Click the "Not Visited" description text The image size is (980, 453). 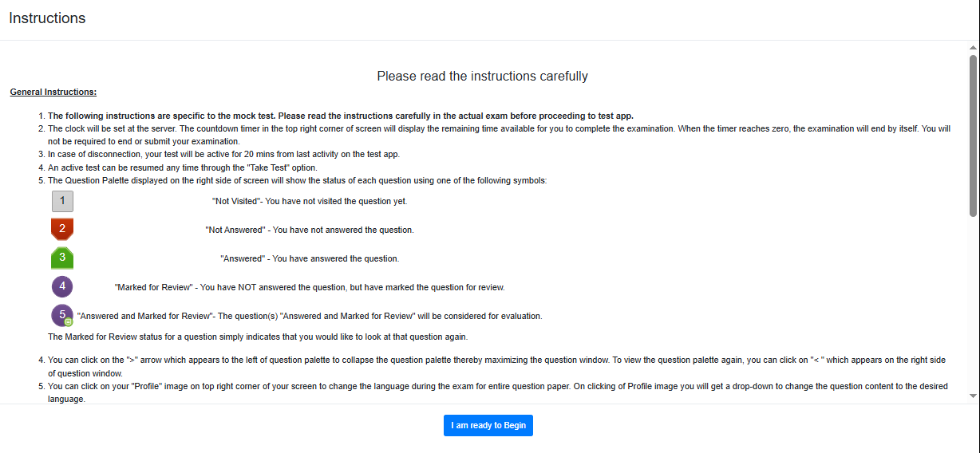[310, 201]
